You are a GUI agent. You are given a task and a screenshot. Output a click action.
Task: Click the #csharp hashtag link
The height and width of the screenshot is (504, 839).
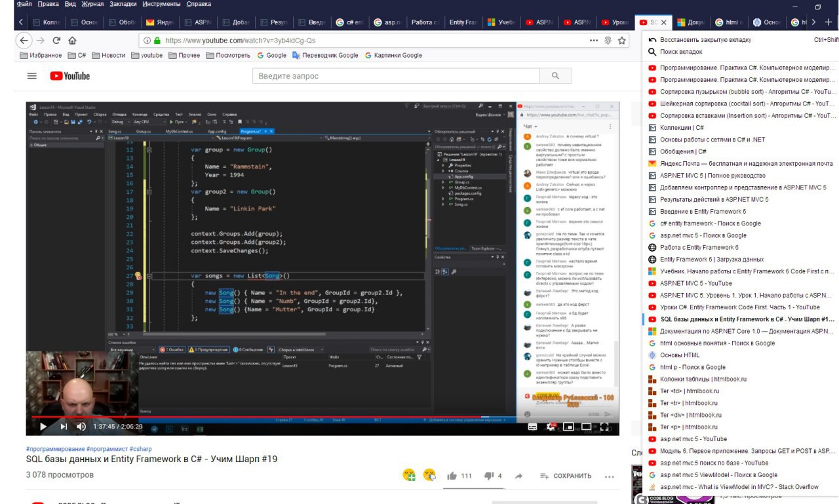point(141,449)
